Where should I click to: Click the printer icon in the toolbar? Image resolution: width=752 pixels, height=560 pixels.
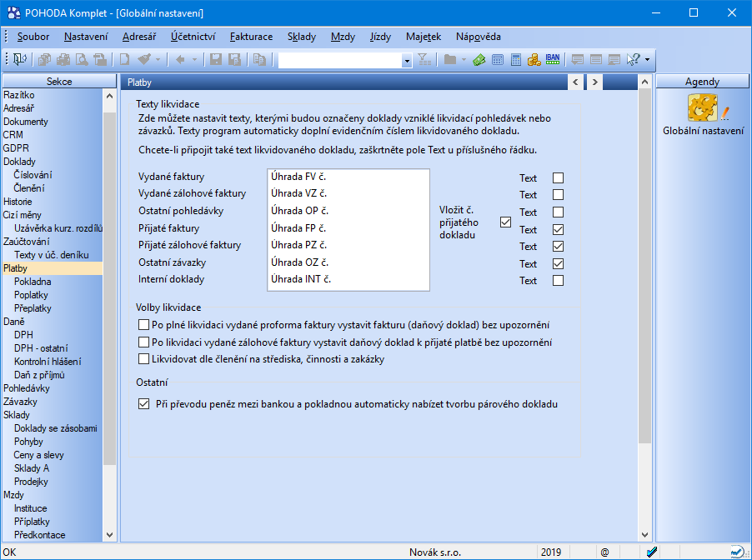click(x=63, y=59)
